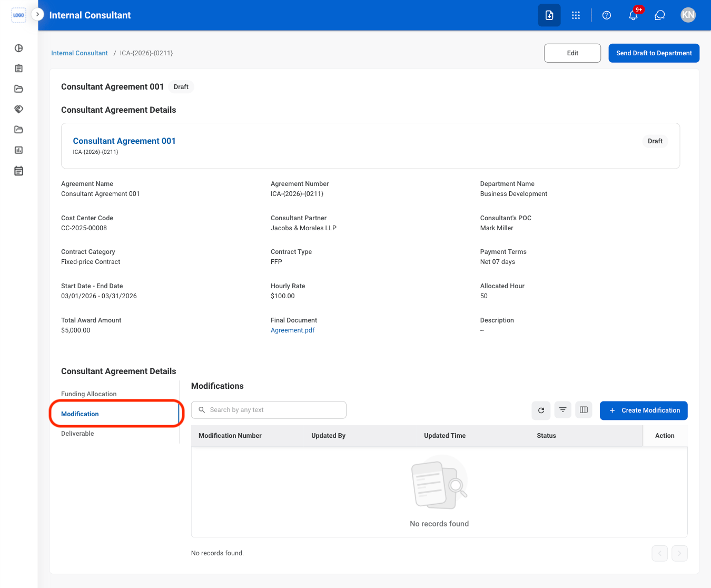Screen dimensions: 711x588
Task: Click the Mark Miller POC value
Action: coord(497,228)
